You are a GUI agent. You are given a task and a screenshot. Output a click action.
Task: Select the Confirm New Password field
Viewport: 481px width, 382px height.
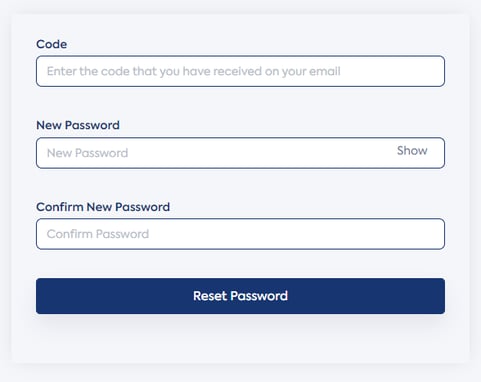(240, 234)
